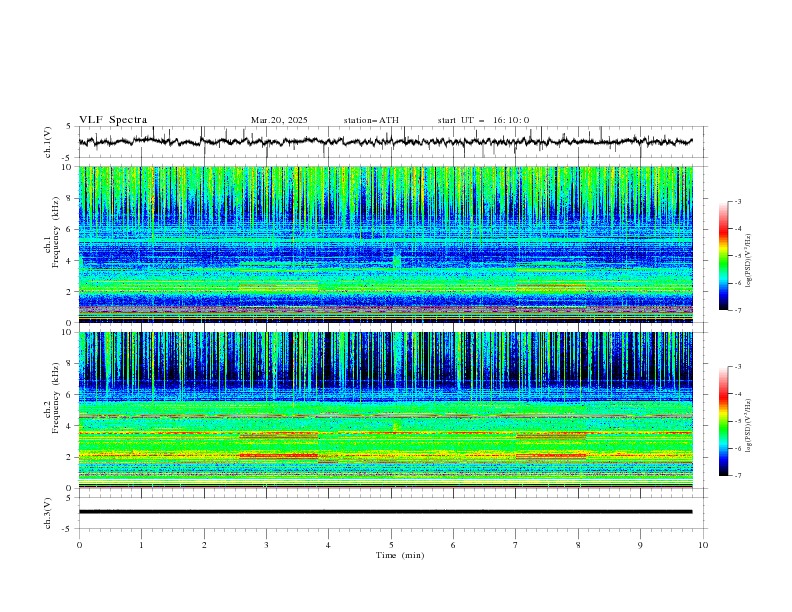Click the ch.1 color bar scale
The image size is (792, 612).
pyautogui.click(x=723, y=256)
